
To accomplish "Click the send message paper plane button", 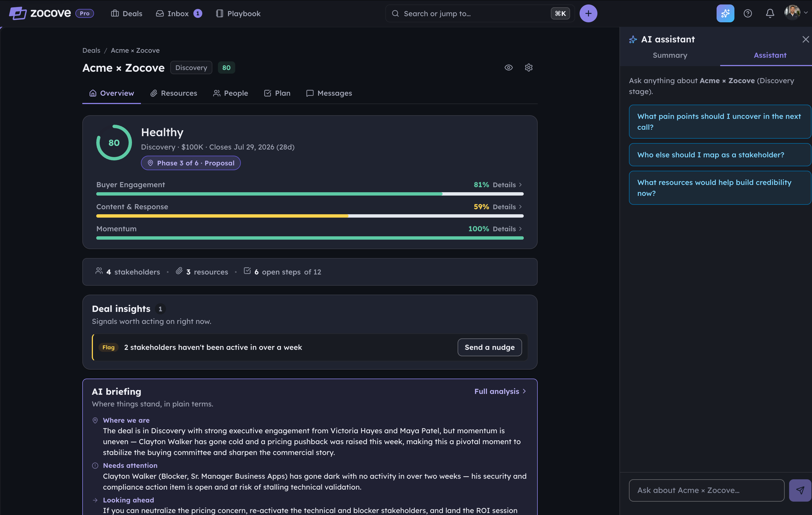I will click(800, 490).
